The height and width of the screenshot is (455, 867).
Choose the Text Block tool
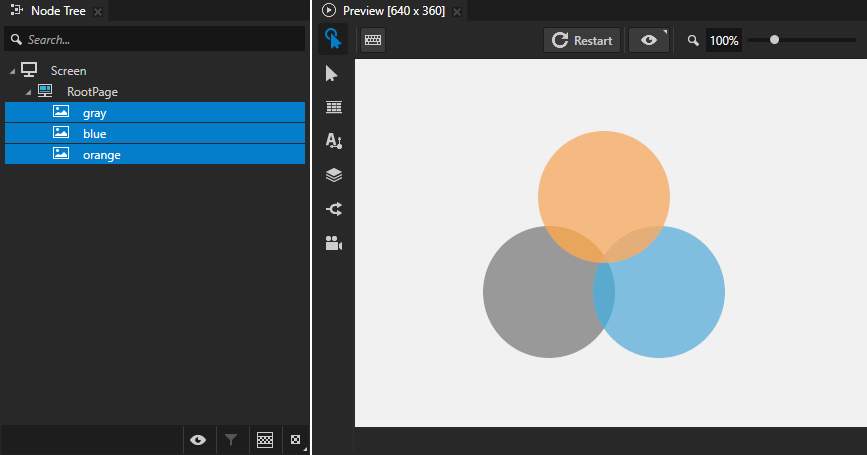point(333,141)
